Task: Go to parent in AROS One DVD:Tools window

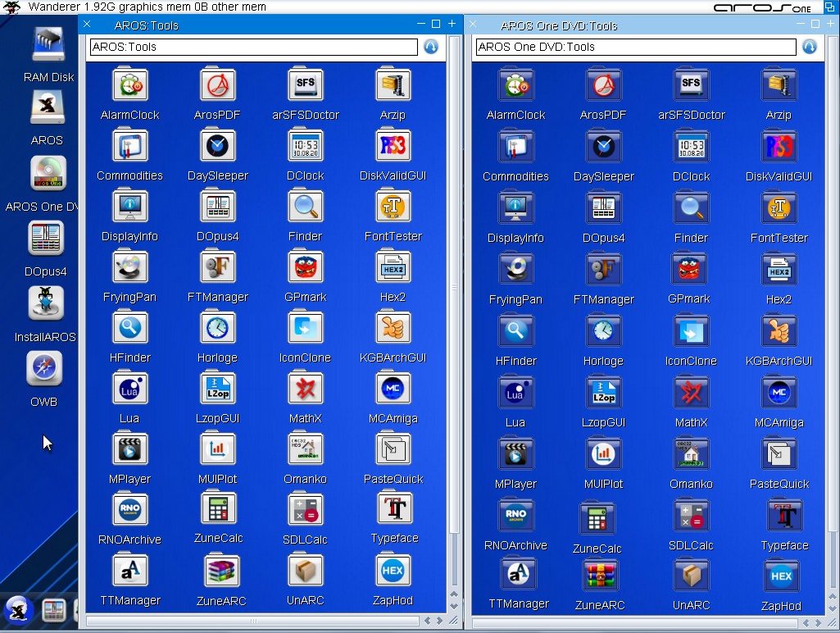Action: [x=810, y=48]
